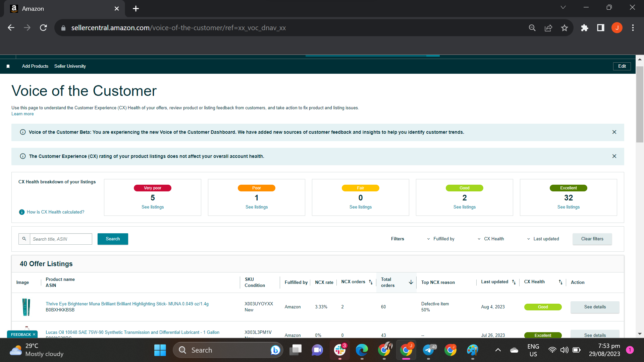Open Telegram from the taskbar
Viewport: 644px width, 362px height.
point(428,350)
